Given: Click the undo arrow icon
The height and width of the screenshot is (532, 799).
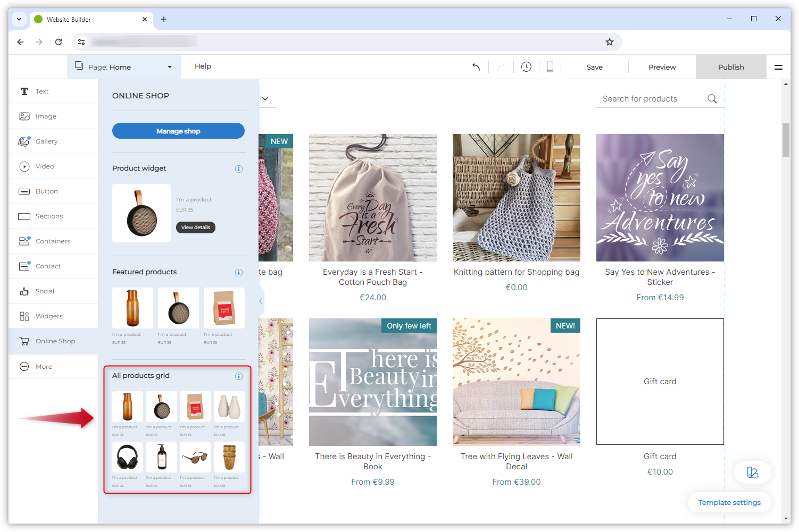Looking at the screenshot, I should [476, 67].
